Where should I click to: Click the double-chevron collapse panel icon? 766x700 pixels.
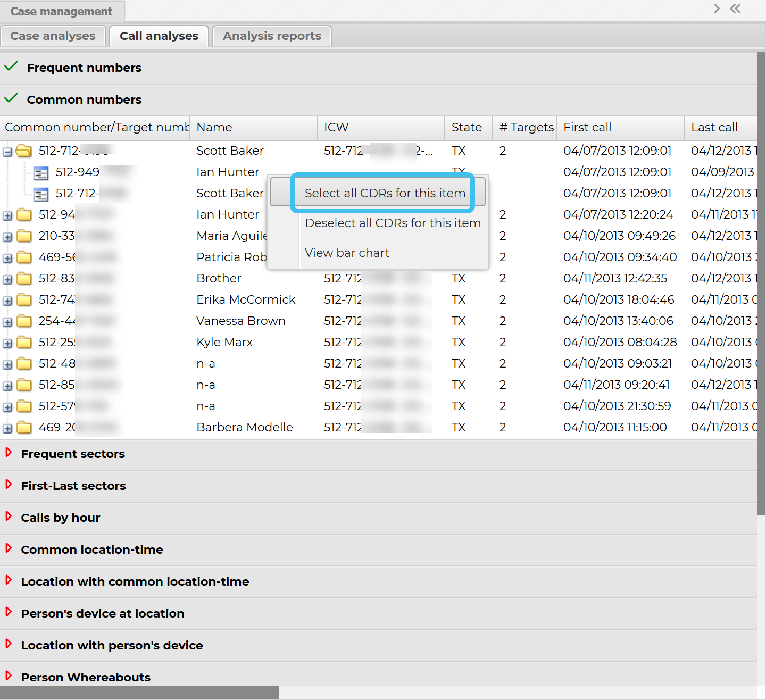pos(736,9)
